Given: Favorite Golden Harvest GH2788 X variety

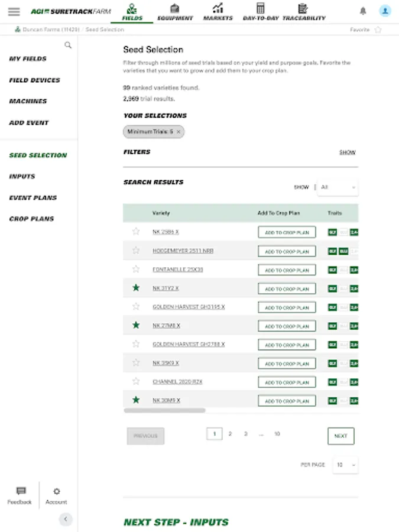Looking at the screenshot, I should click(x=136, y=343).
